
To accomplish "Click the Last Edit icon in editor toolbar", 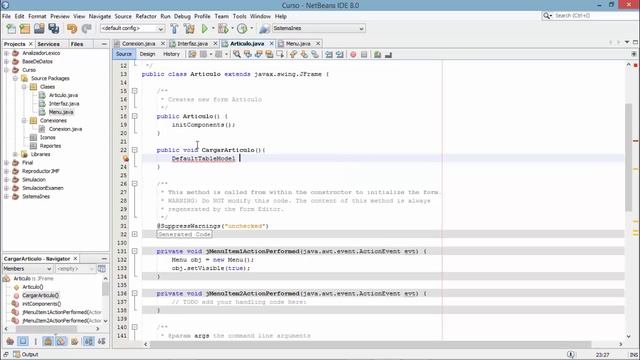I will pos(192,54).
